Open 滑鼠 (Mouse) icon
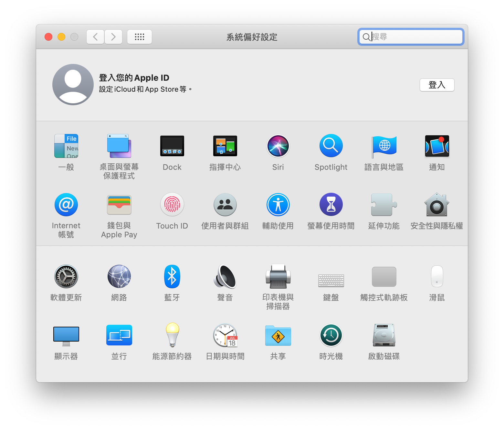Screen dimensions: 504x430 click(437, 277)
